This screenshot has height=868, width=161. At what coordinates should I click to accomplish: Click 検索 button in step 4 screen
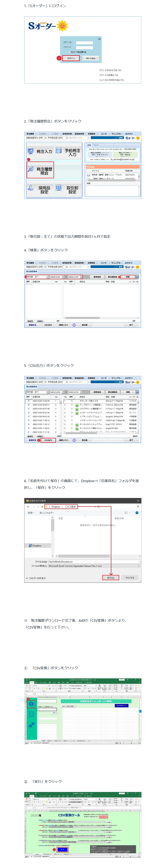[128, 277]
